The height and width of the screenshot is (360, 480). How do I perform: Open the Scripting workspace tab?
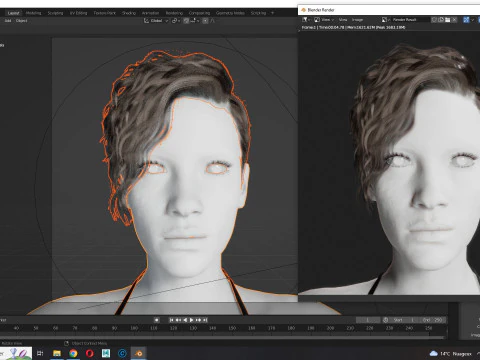(x=258, y=13)
